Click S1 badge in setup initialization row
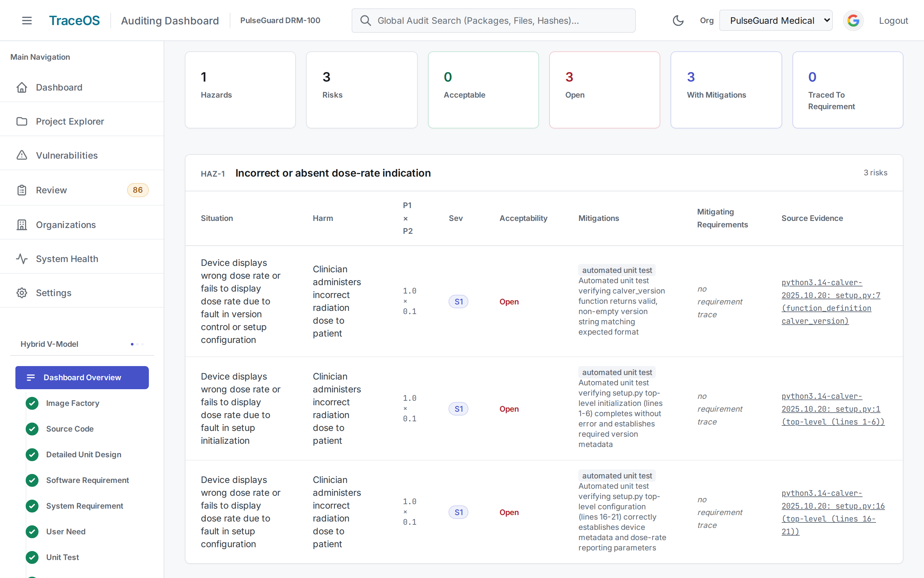The height and width of the screenshot is (578, 924). pos(458,409)
